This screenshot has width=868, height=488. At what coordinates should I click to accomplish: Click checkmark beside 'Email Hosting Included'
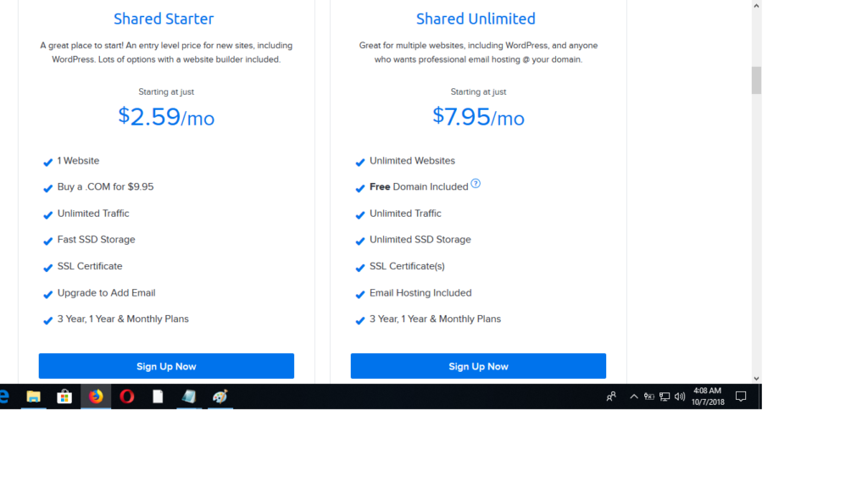(x=359, y=294)
